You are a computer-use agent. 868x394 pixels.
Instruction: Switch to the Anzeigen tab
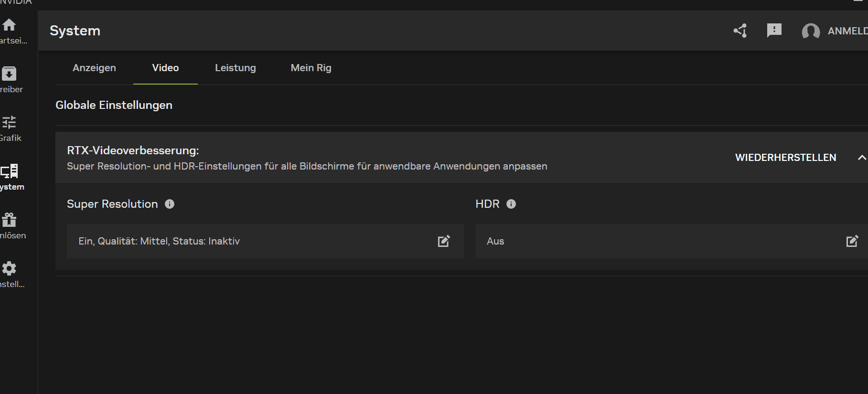click(x=94, y=68)
